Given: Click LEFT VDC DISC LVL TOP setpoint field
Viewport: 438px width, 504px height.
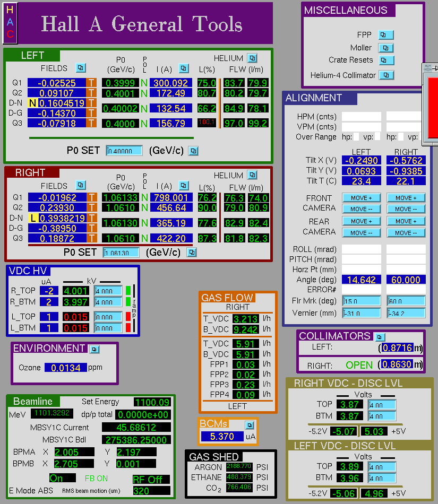Looking at the screenshot, I should tap(382, 467).
